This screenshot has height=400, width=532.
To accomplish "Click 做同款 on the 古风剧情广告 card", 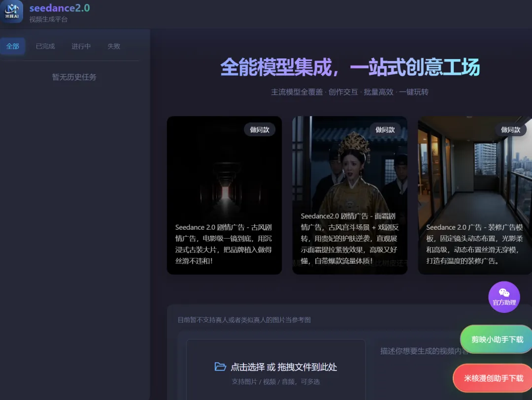I will click(260, 130).
